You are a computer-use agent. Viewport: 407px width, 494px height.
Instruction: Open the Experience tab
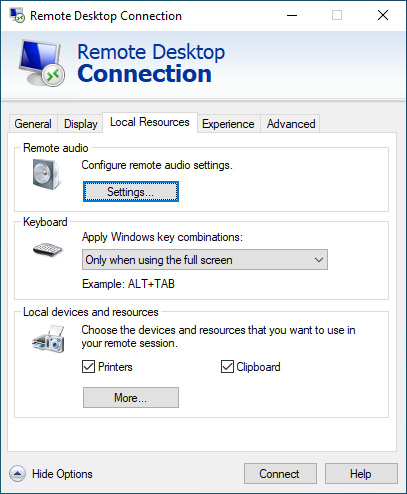pyautogui.click(x=228, y=124)
